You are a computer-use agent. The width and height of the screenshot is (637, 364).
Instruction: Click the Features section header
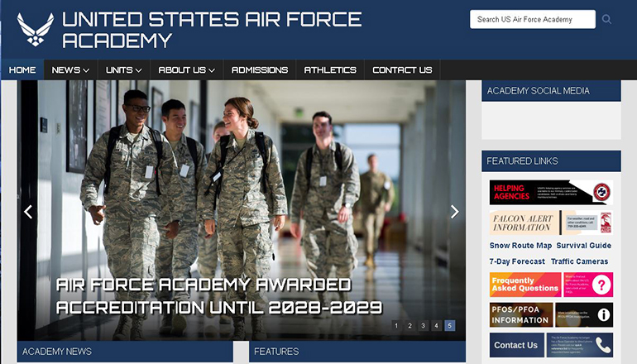coord(357,352)
